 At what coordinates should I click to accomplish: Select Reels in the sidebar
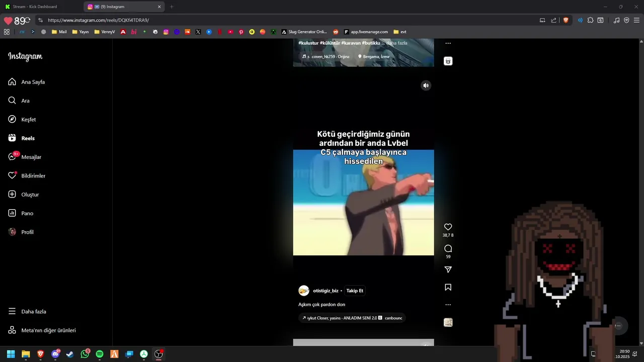(x=22, y=138)
